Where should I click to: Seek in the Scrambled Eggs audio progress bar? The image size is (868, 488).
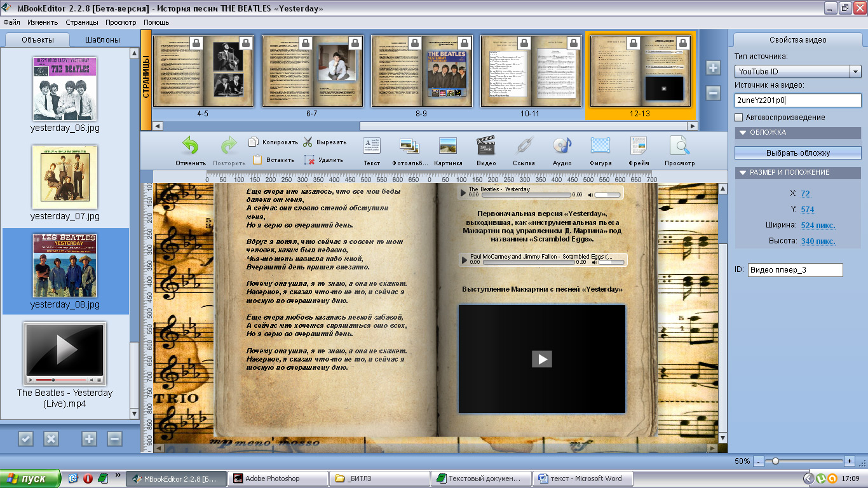(528, 262)
